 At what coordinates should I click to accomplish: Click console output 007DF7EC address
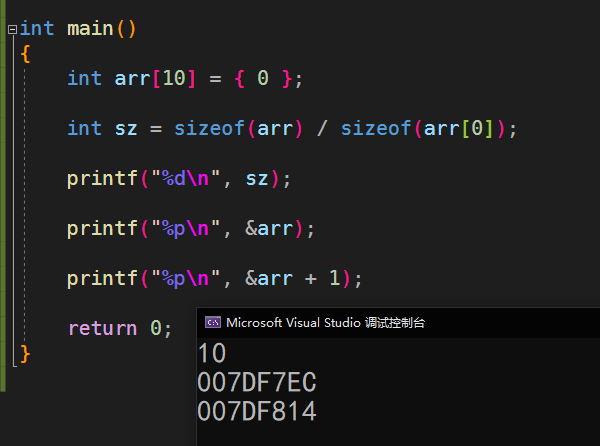[257, 382]
